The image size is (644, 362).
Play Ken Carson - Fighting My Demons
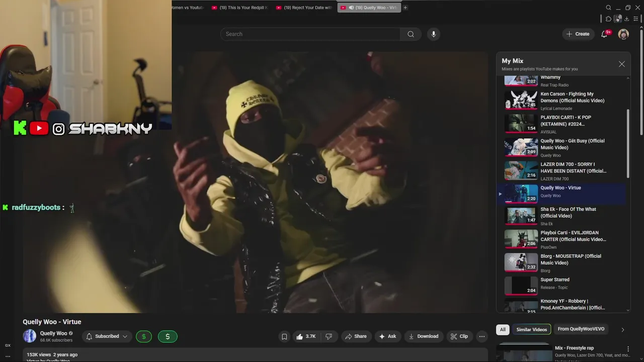[x=564, y=101]
